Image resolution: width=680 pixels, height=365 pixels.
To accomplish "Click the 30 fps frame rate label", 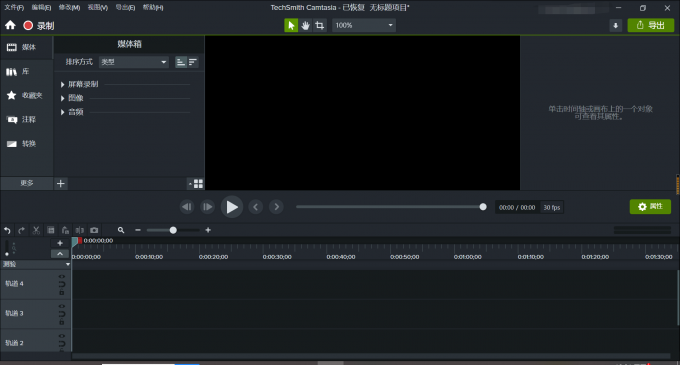I will [552, 208].
